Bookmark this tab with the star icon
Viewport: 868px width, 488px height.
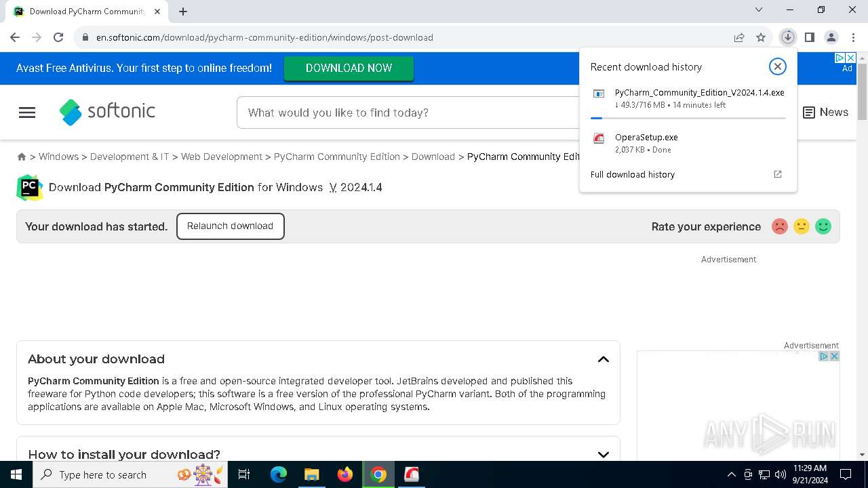point(761,37)
